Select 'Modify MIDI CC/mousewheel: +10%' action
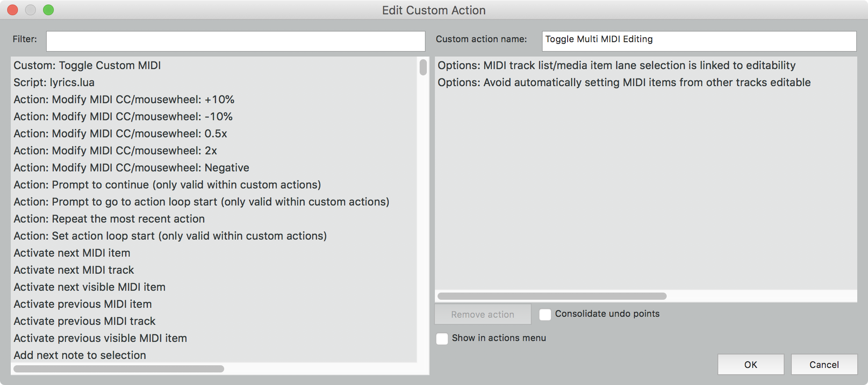 click(x=124, y=100)
